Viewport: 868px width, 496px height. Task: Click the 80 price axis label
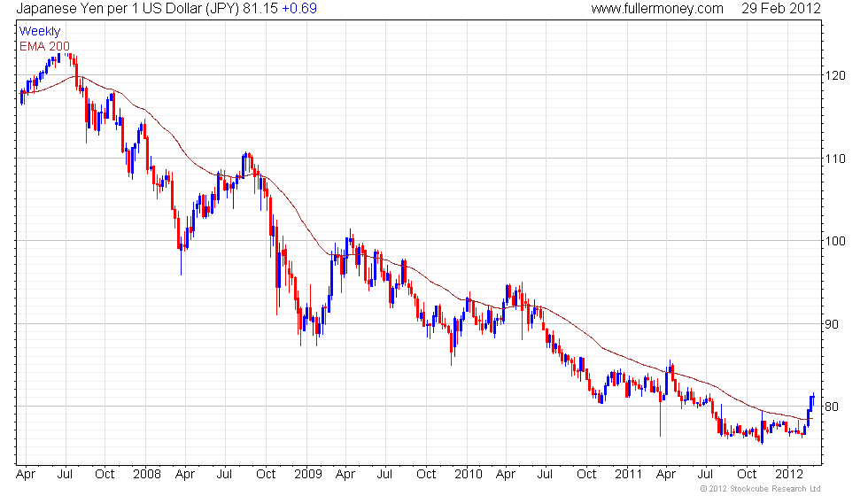click(832, 407)
